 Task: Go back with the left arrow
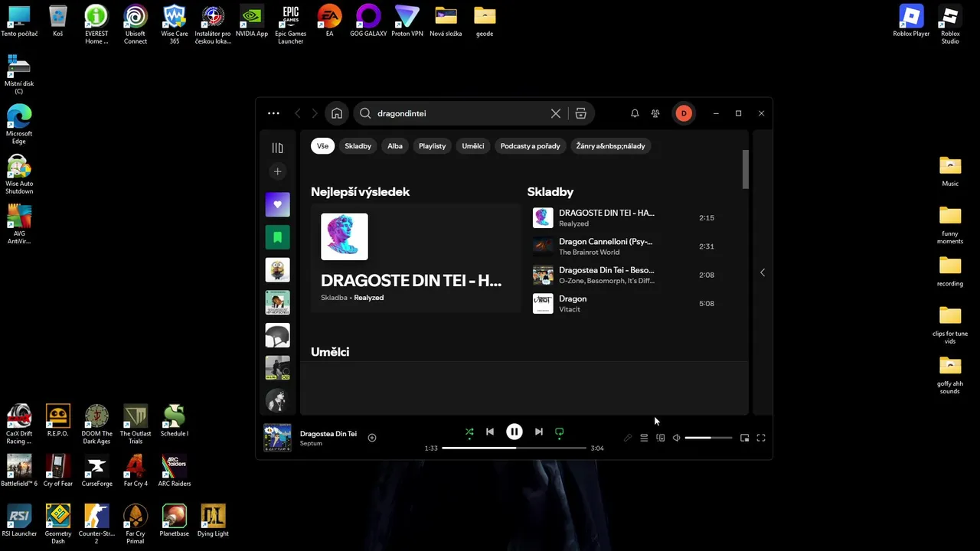pos(298,113)
